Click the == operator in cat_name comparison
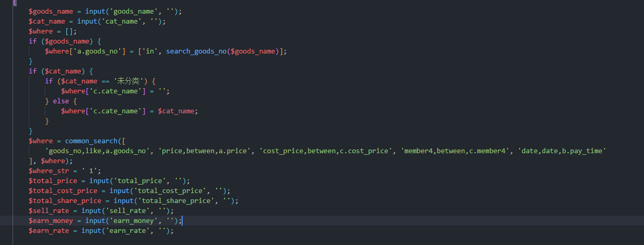644x245 pixels. tap(105, 81)
